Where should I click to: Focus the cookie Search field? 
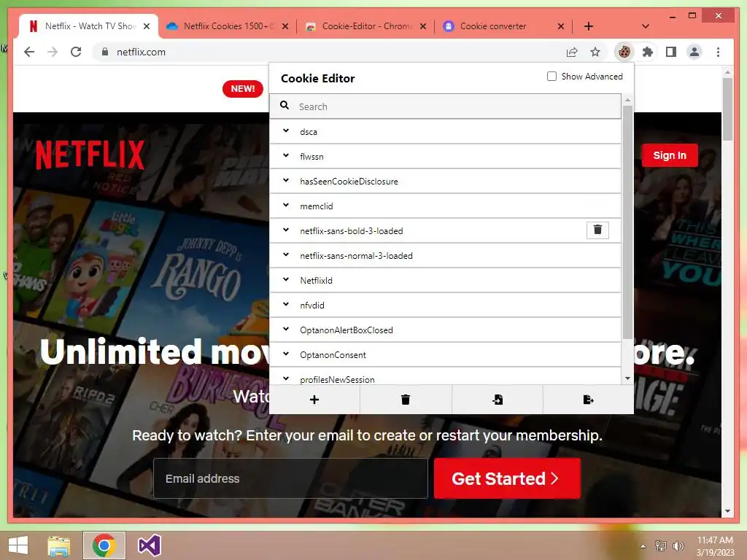click(446, 106)
